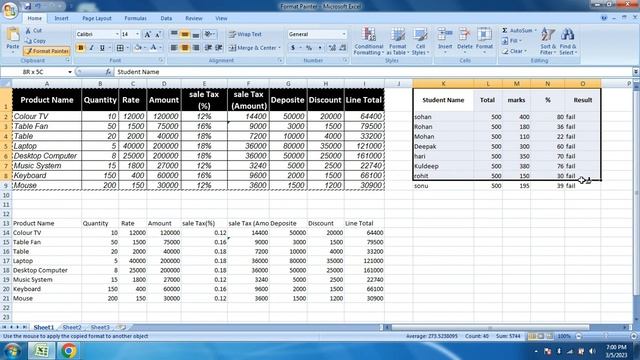640x360 pixels.
Task: Increase the cell indent
Action: 219,48
